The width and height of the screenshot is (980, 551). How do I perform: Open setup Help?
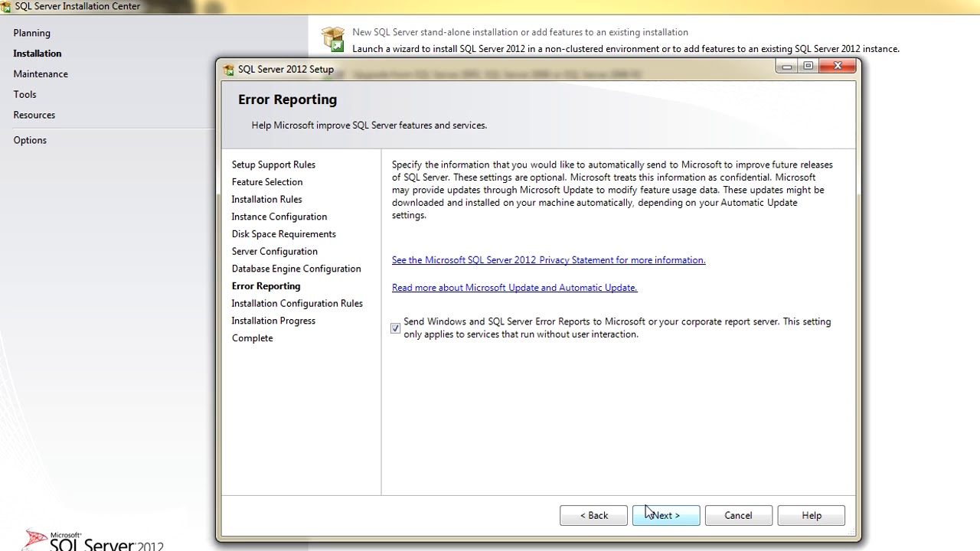pyautogui.click(x=811, y=515)
